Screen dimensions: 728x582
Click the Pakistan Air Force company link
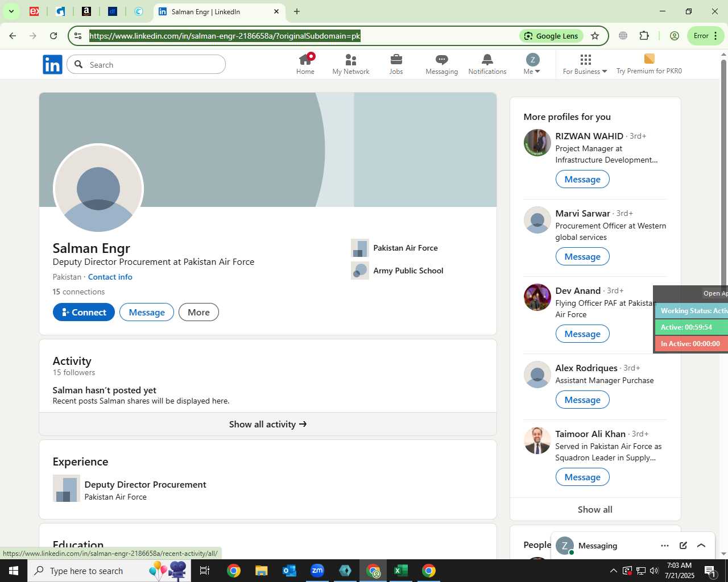[x=395, y=248]
